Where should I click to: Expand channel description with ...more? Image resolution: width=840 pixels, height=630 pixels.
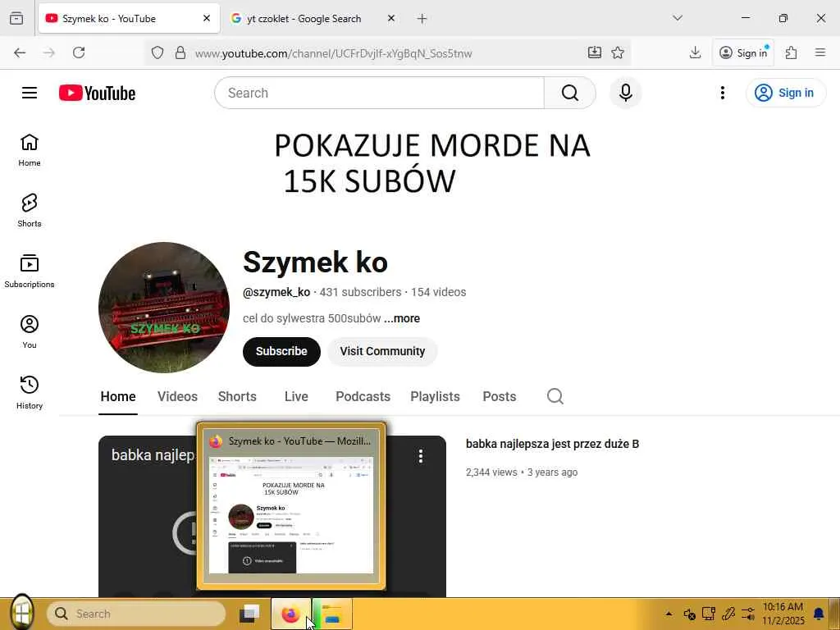coord(402,318)
